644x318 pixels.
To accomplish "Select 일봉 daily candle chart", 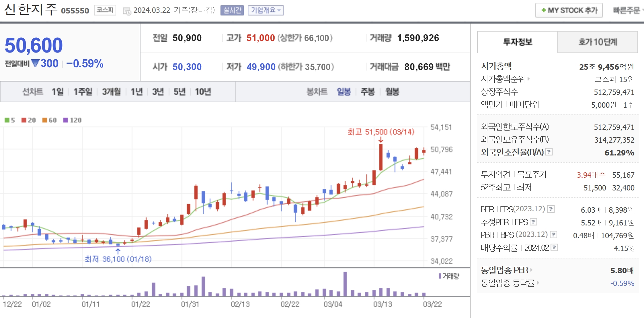I will click(x=344, y=92).
